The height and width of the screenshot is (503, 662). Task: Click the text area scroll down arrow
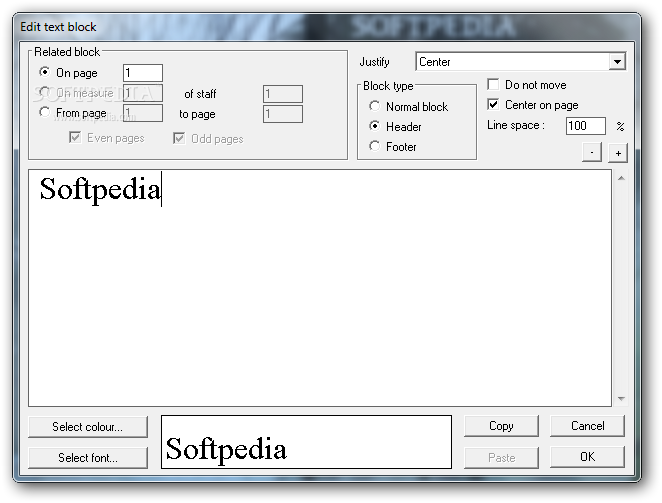pyautogui.click(x=621, y=398)
